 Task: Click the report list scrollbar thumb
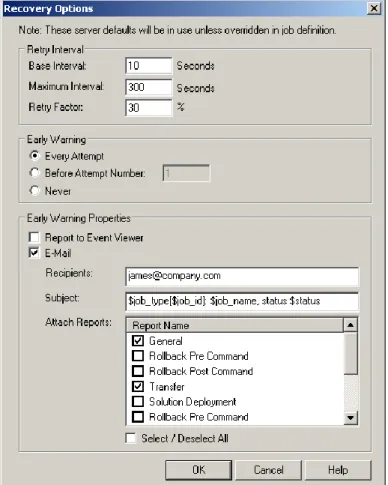coord(350,353)
